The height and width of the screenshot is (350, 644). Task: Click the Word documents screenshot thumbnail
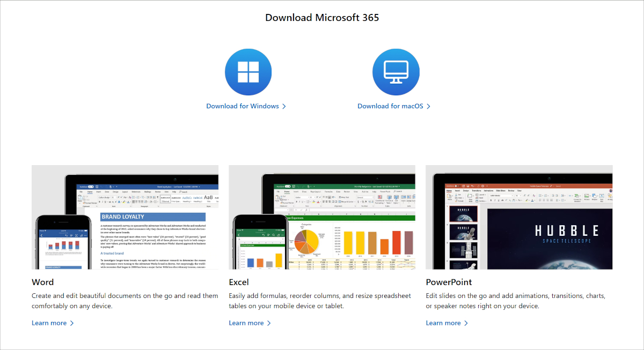pyautogui.click(x=125, y=217)
